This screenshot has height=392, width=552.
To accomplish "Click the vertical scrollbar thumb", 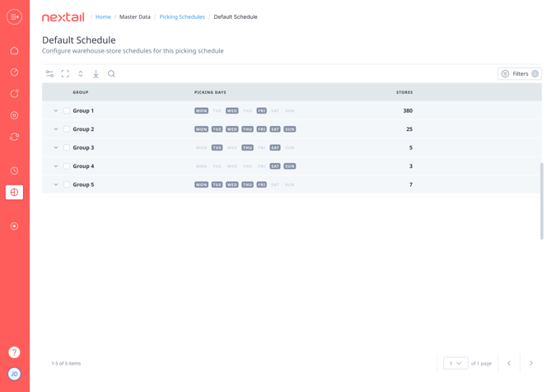I will 542,201.
